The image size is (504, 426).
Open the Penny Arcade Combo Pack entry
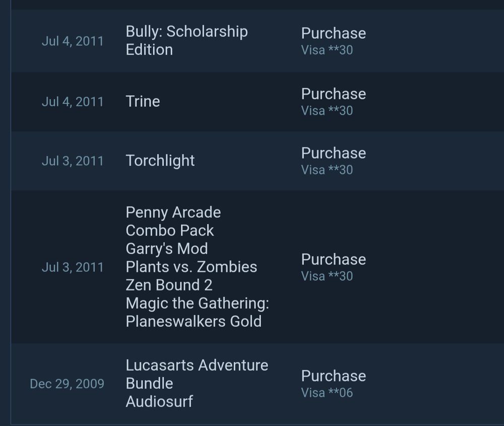coord(173,221)
